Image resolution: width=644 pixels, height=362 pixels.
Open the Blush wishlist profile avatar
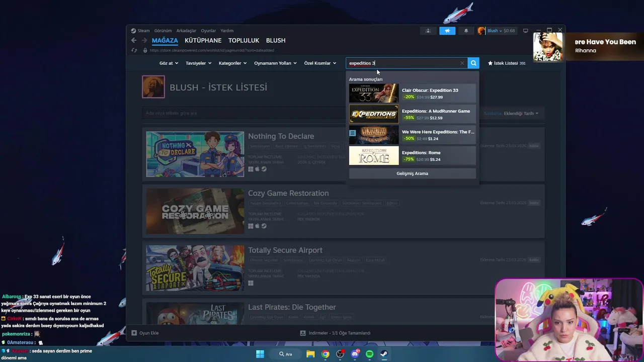point(153,87)
